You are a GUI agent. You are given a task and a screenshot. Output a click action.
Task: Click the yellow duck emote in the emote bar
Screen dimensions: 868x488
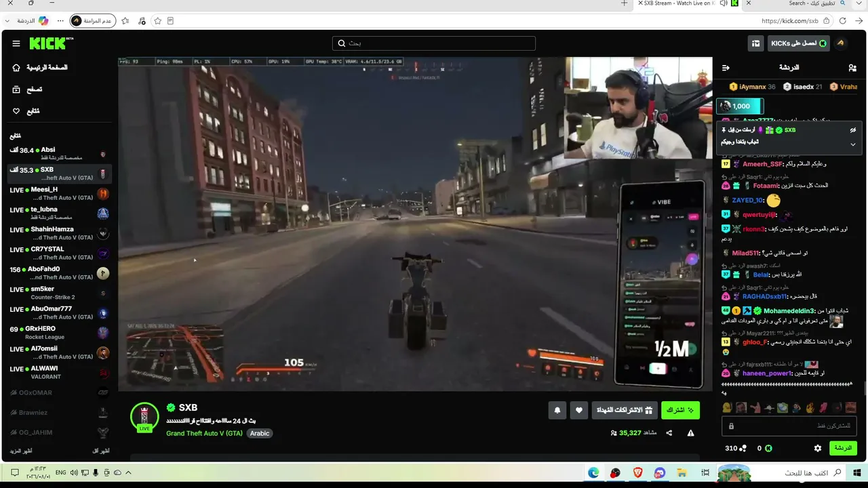(727, 408)
